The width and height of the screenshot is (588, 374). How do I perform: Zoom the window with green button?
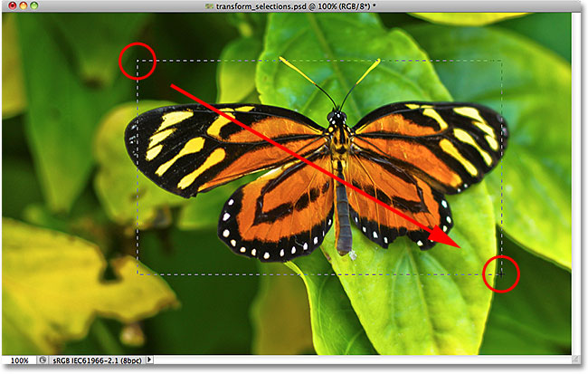34,5
